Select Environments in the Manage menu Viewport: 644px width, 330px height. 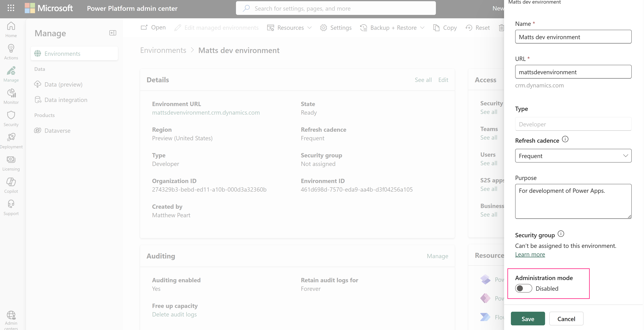62,53
